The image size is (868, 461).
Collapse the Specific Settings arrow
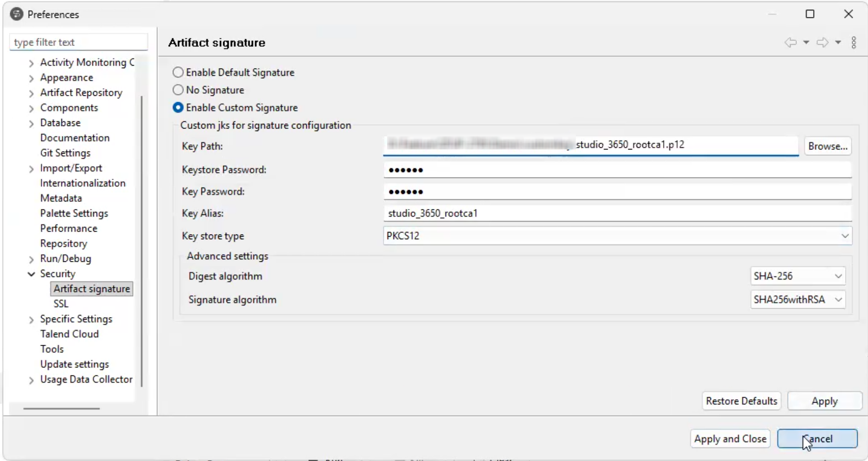pos(31,319)
